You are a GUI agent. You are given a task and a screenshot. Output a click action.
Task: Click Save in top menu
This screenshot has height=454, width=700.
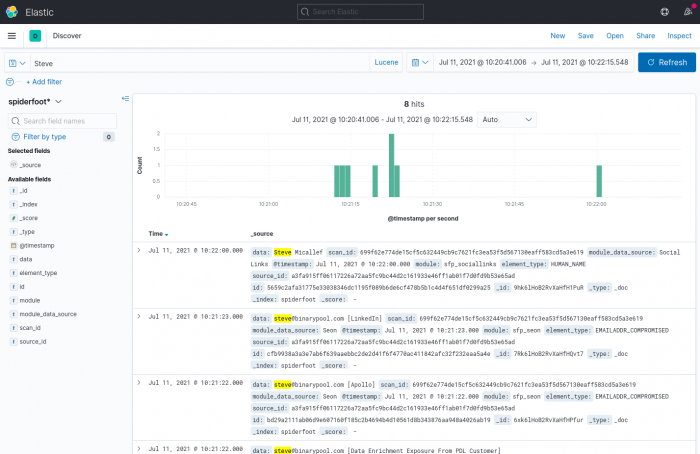click(585, 36)
